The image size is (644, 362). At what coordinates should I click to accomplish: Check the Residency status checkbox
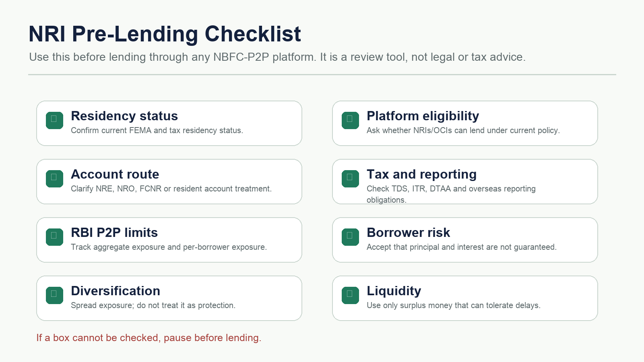pyautogui.click(x=54, y=120)
